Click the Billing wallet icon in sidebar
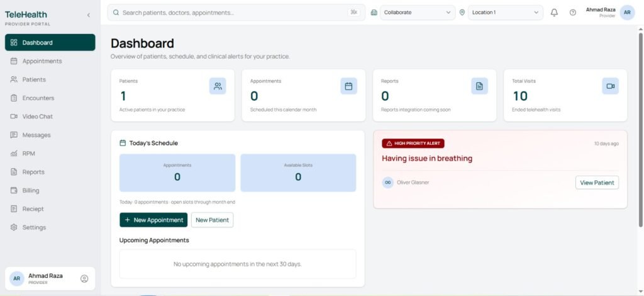The height and width of the screenshot is (296, 644). (x=14, y=190)
